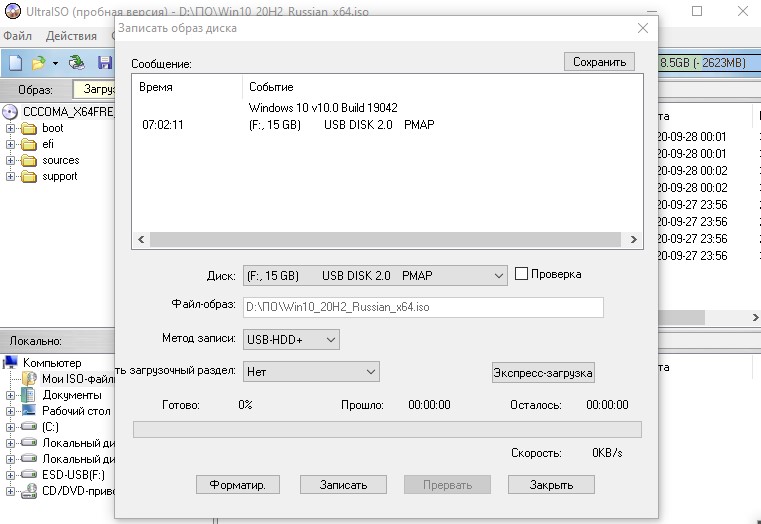The width and height of the screenshot is (761, 524).
Task: Open the Файл menu
Action: tap(17, 36)
